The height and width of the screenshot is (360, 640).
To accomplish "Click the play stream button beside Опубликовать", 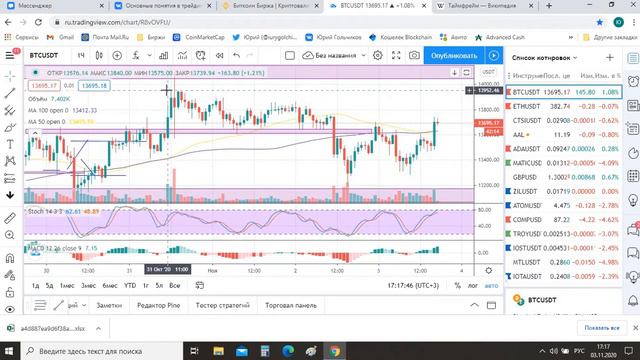I will pyautogui.click(x=493, y=56).
